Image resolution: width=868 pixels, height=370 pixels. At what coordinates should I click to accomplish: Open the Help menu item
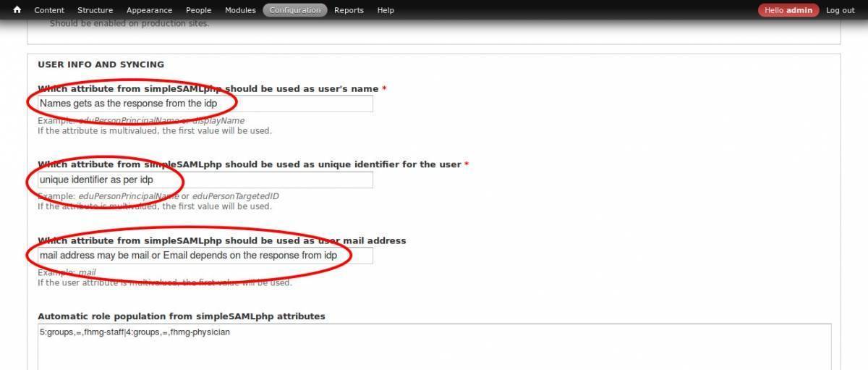386,10
